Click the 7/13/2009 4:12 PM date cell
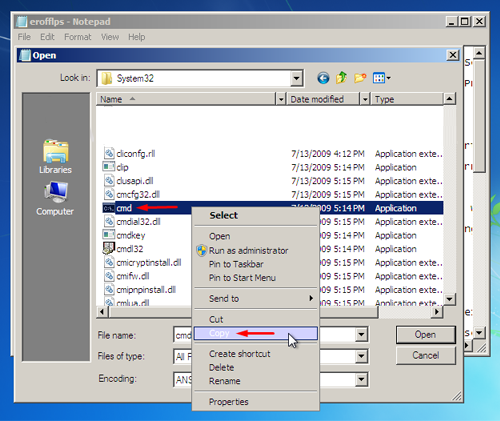500x421 pixels. click(328, 154)
